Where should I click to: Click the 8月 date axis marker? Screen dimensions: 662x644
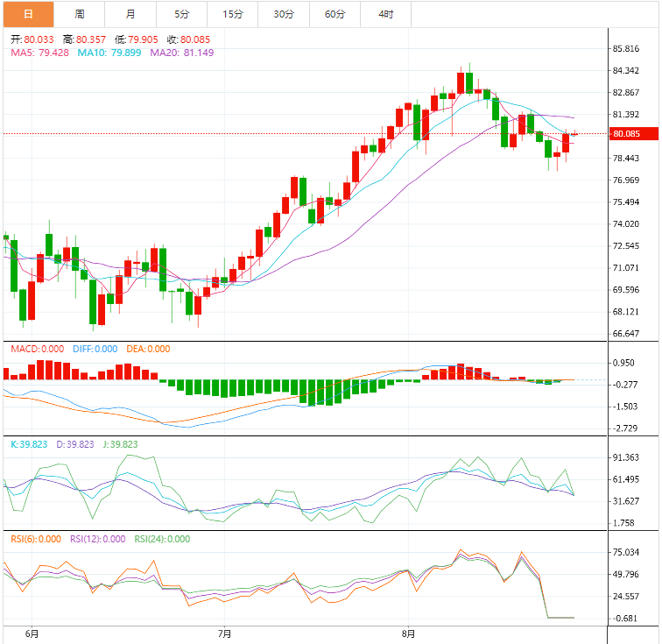point(408,633)
